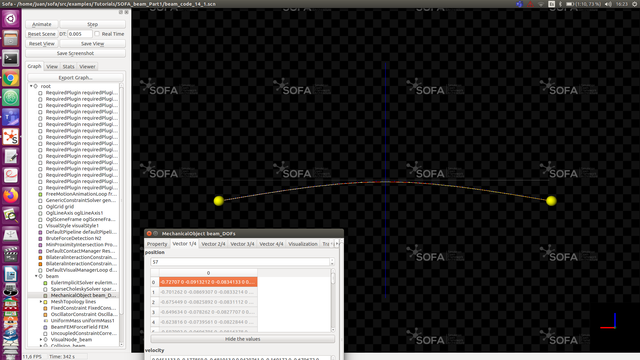Click the UniformMass node icon

45,321
